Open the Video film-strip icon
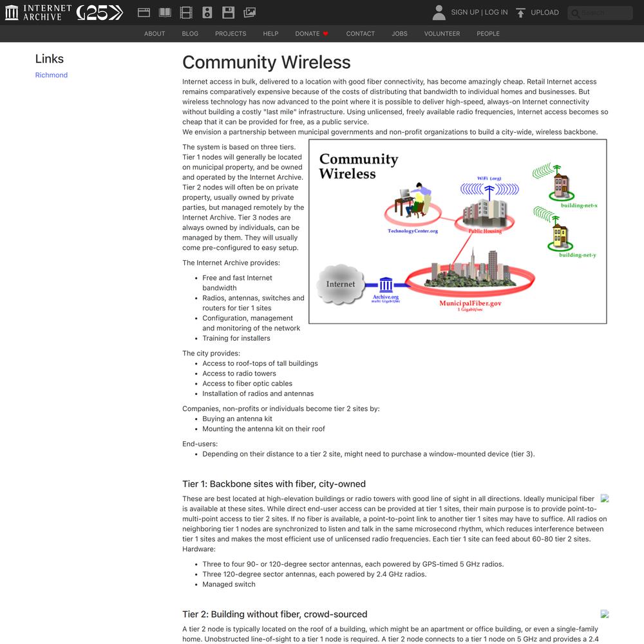The image size is (644, 644). [x=186, y=13]
